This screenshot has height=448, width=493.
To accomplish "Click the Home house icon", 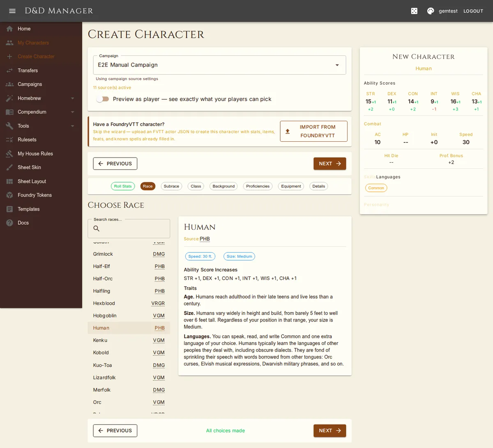I will [9, 29].
